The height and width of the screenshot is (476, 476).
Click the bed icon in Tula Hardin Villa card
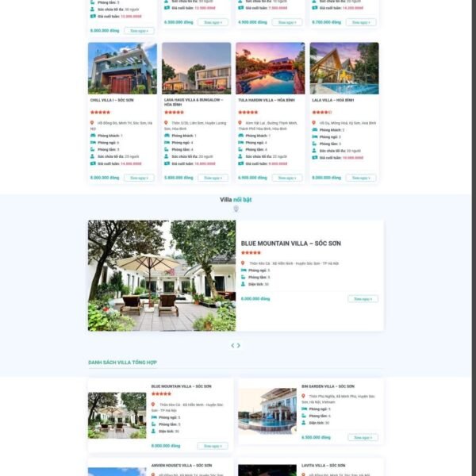click(240, 142)
